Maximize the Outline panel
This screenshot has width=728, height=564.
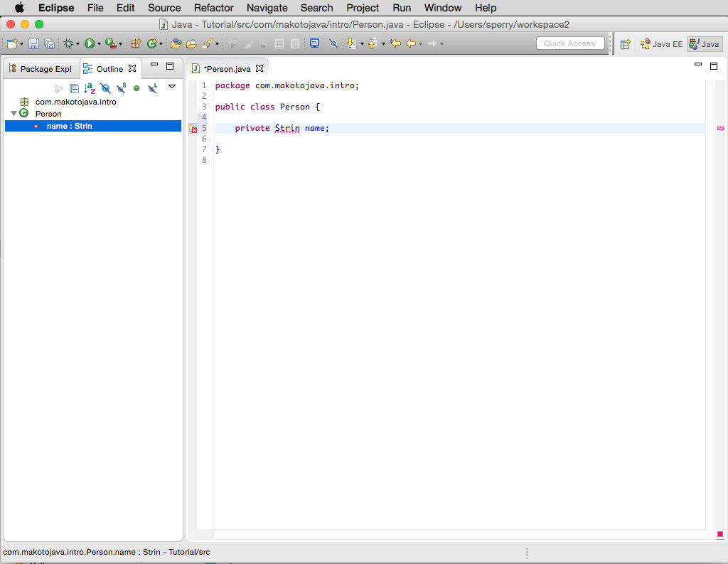(x=170, y=66)
